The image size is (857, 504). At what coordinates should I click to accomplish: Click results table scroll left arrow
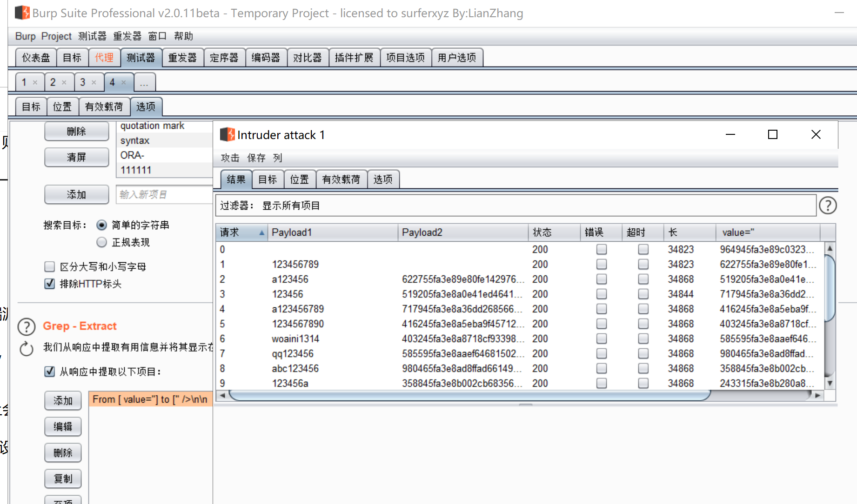[x=222, y=395]
